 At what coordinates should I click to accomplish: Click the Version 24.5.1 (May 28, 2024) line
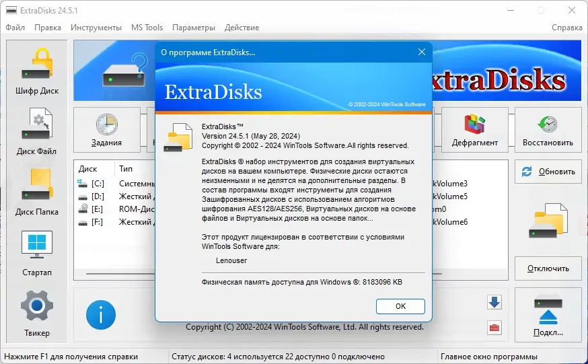[251, 136]
